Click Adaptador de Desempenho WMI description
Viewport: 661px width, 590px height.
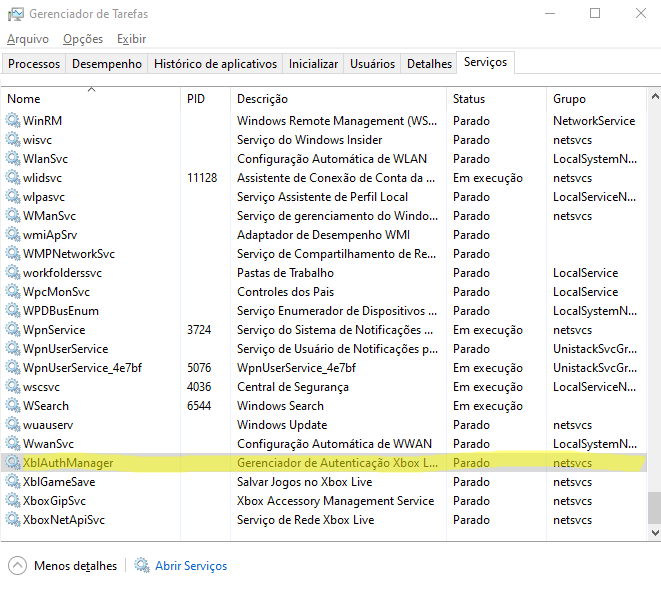click(x=323, y=235)
